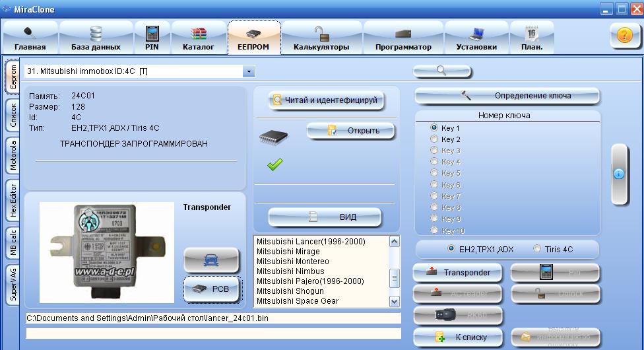
Task: Click the padlock Unlock button
Action: point(555,294)
